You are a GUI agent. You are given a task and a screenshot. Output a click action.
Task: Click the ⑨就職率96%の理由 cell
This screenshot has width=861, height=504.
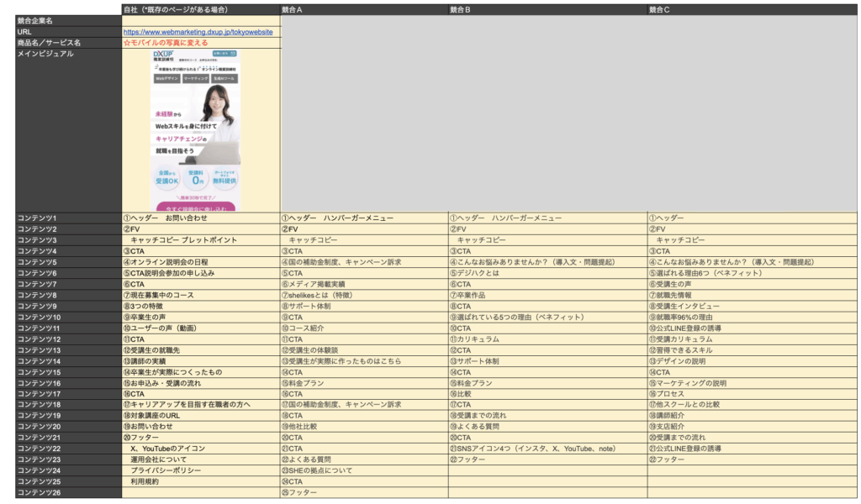(684, 318)
